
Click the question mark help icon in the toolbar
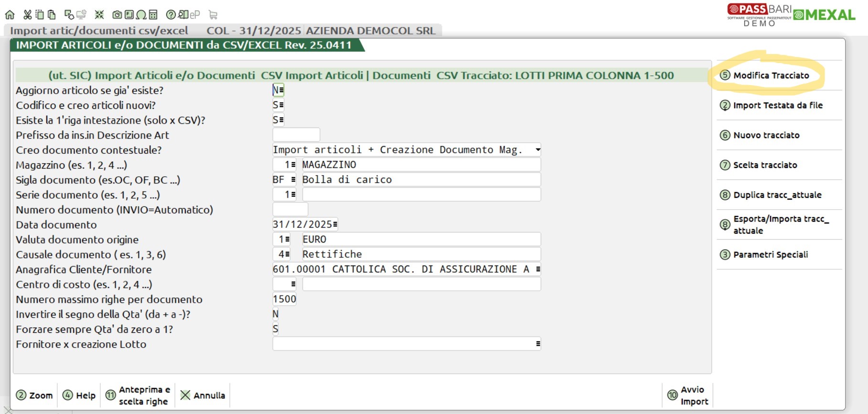pos(171,15)
